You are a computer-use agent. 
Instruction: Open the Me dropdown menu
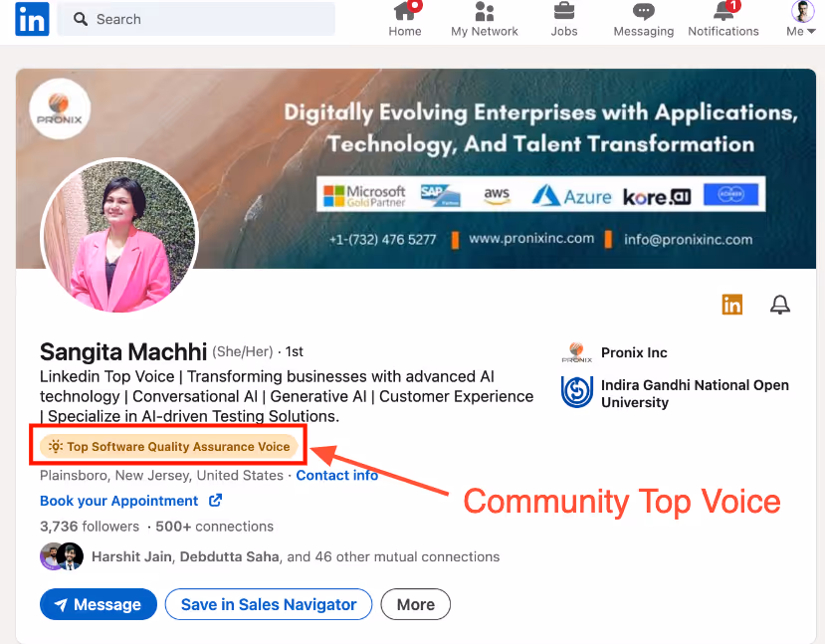(801, 20)
